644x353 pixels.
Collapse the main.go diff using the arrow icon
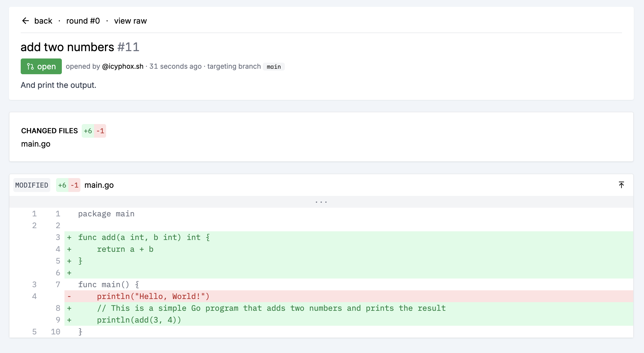[621, 185]
